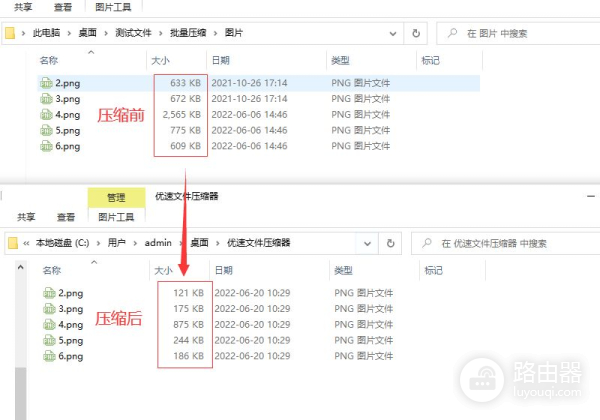The height and width of the screenshot is (420, 600).
Task: Sort by 名称 column in top window
Action: (49, 60)
